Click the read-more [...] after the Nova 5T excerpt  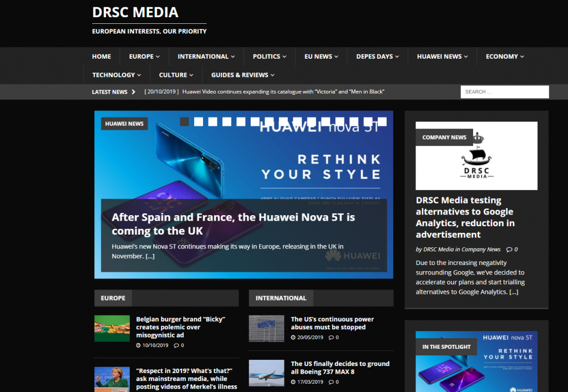(x=150, y=256)
